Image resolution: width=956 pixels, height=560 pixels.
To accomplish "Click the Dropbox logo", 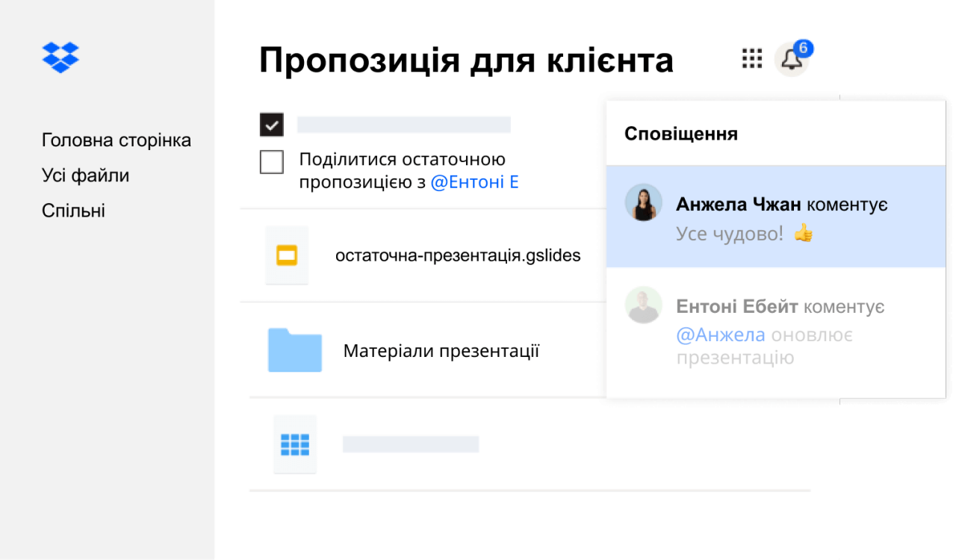I will [59, 57].
